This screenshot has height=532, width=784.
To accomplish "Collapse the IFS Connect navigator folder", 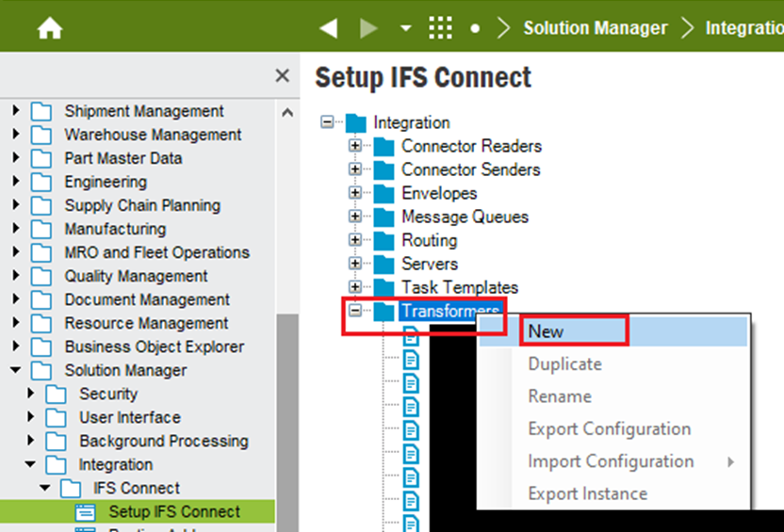I will tap(45, 488).
